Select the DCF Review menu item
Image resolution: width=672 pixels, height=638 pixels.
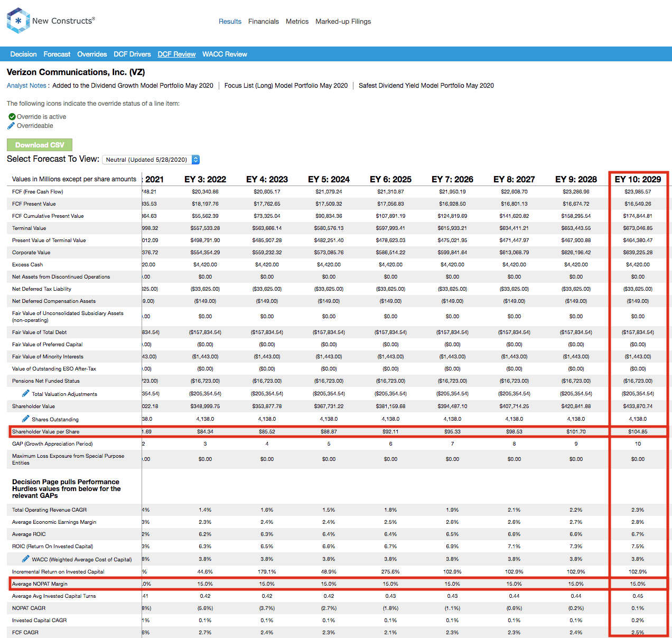pos(176,54)
